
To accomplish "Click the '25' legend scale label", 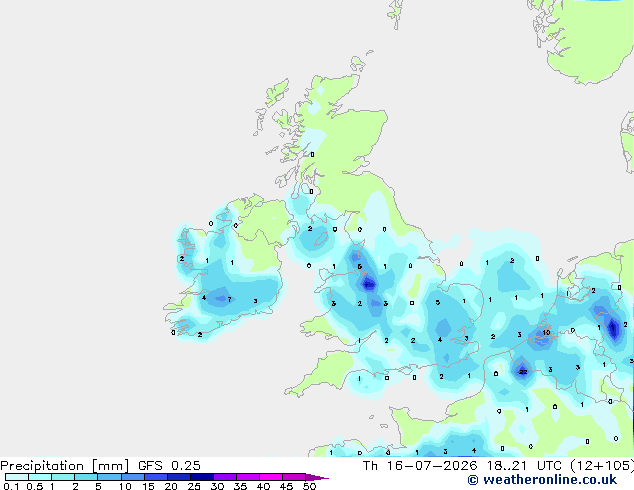I will pos(194,486).
